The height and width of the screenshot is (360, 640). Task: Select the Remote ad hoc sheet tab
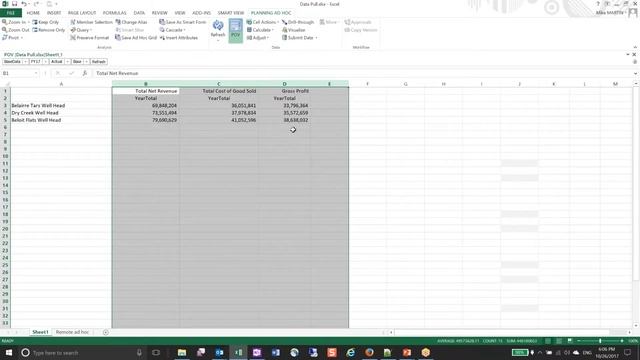[72, 332]
